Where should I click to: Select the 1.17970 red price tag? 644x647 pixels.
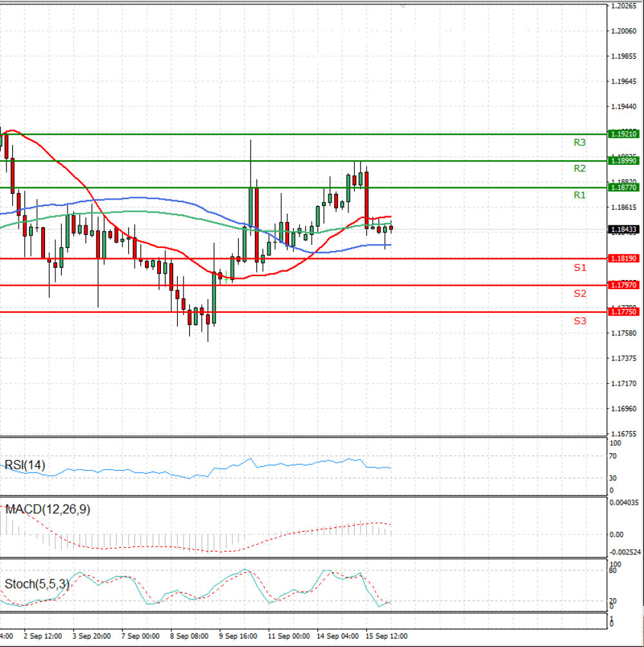coord(623,285)
